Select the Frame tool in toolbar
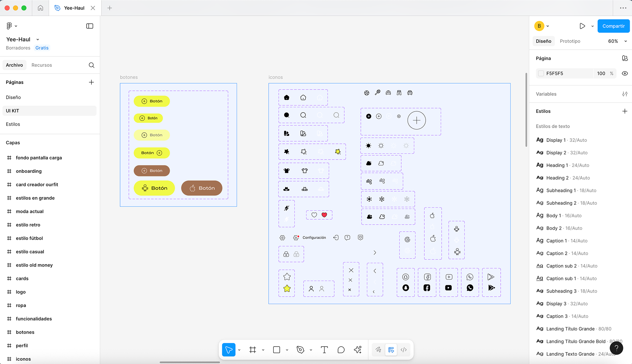Viewport: 632px width, 364px height. [x=253, y=350]
